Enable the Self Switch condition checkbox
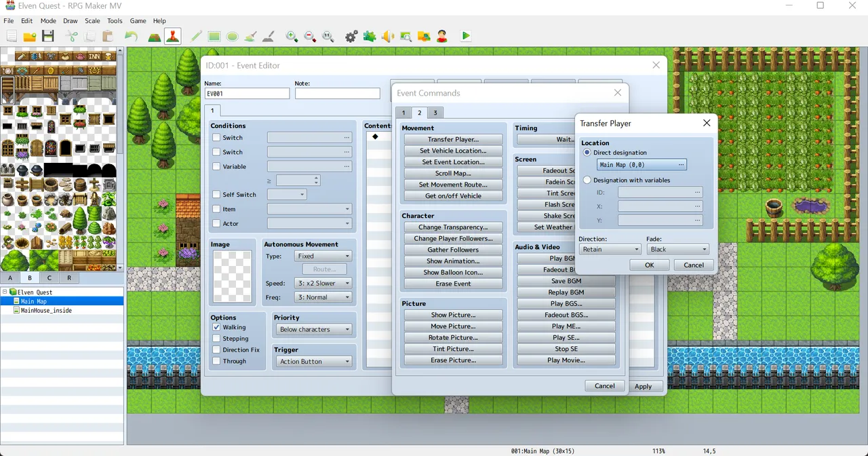868x456 pixels. [216, 195]
